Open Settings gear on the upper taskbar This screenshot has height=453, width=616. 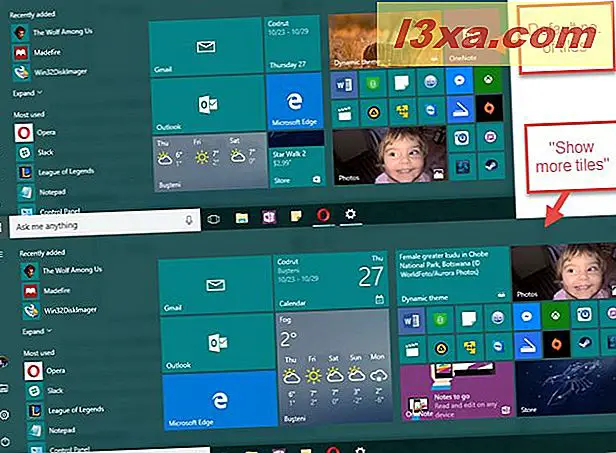point(350,214)
